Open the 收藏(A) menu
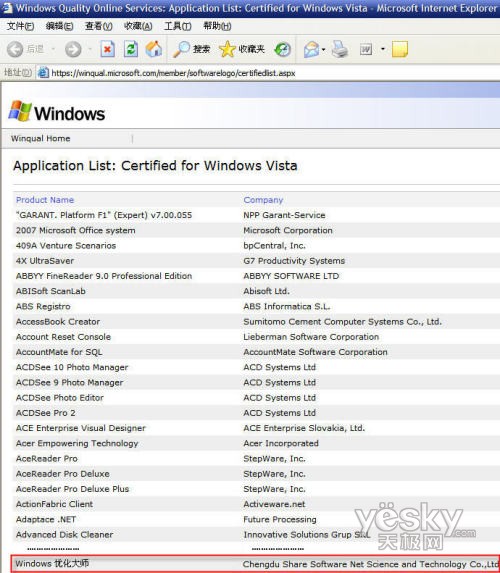This screenshot has height=573, width=500. click(x=138, y=26)
